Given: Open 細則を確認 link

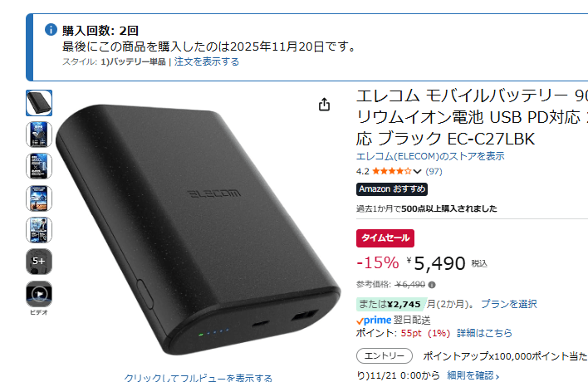Looking at the screenshot, I should tap(473, 375).
